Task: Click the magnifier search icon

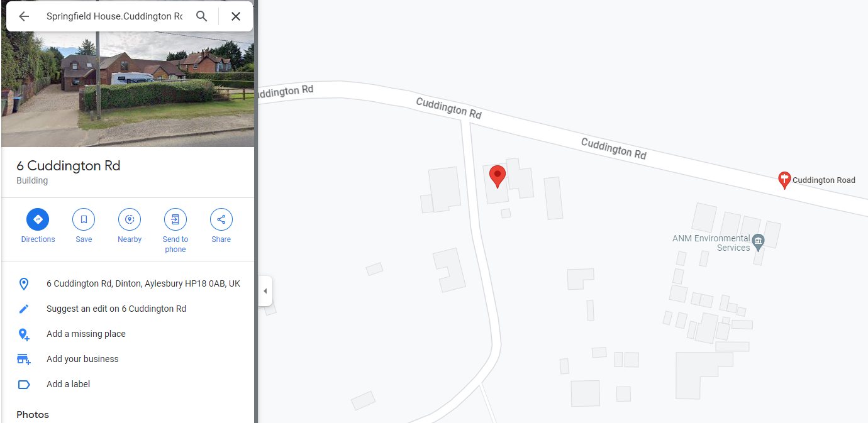Action: (201, 16)
